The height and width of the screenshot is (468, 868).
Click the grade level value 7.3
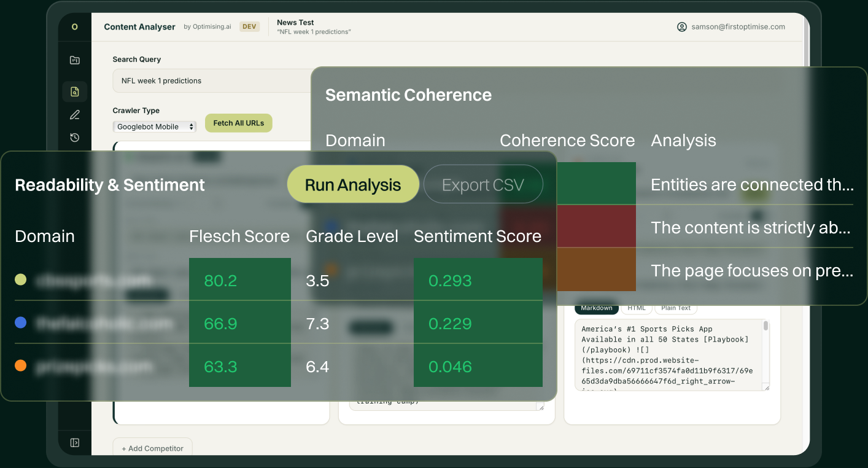pos(317,324)
